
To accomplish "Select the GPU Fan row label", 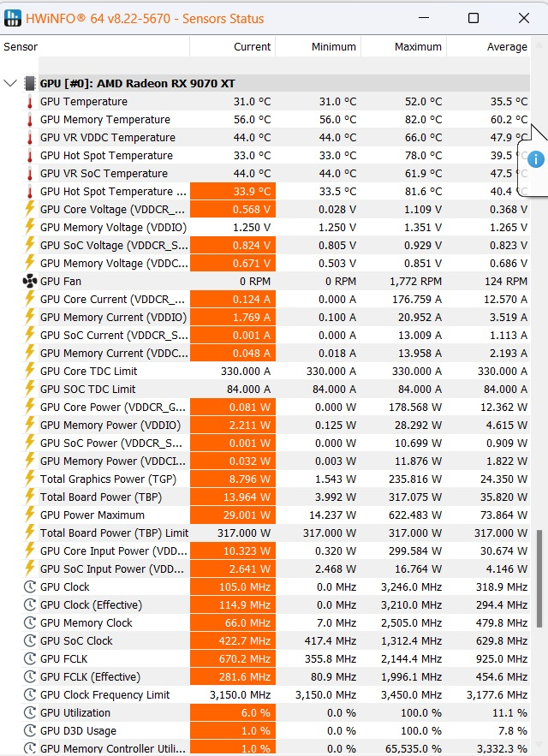I will click(x=61, y=281).
